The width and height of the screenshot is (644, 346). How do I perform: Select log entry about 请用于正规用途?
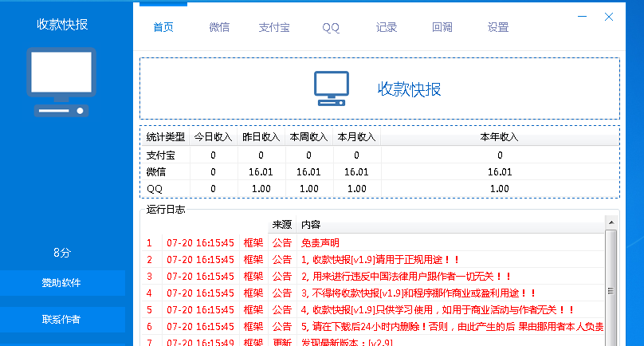click(x=373, y=260)
